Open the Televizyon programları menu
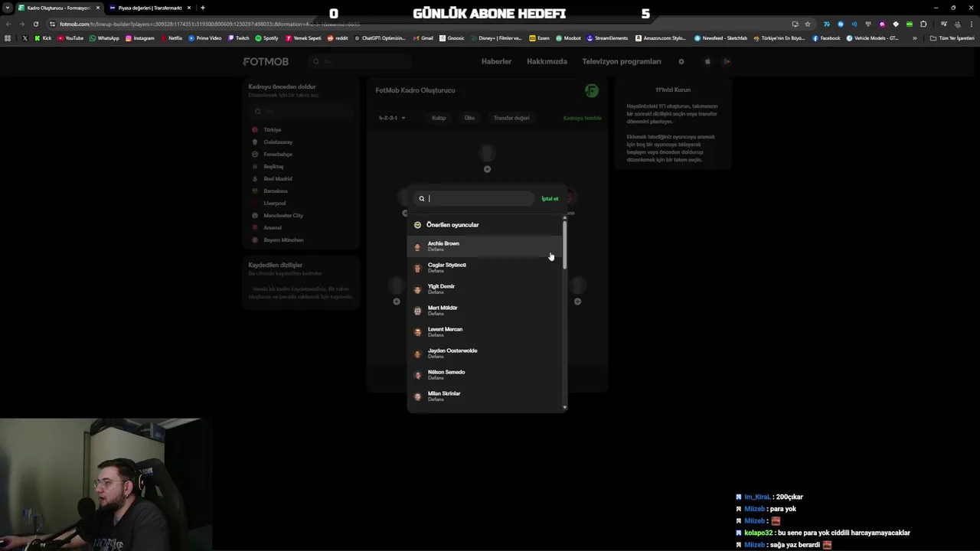 pyautogui.click(x=621, y=61)
